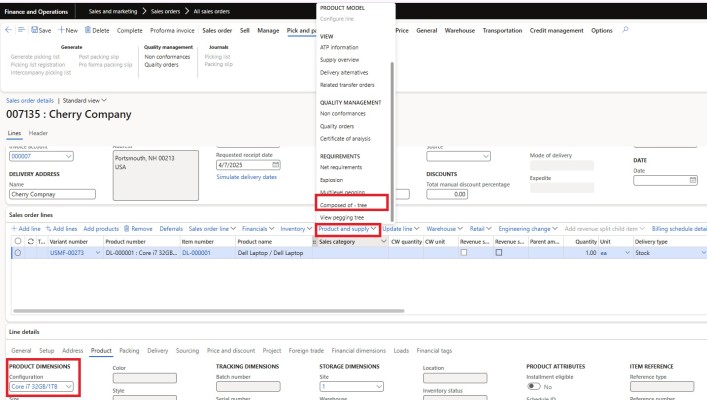Click the Save disk icon

tap(36, 30)
